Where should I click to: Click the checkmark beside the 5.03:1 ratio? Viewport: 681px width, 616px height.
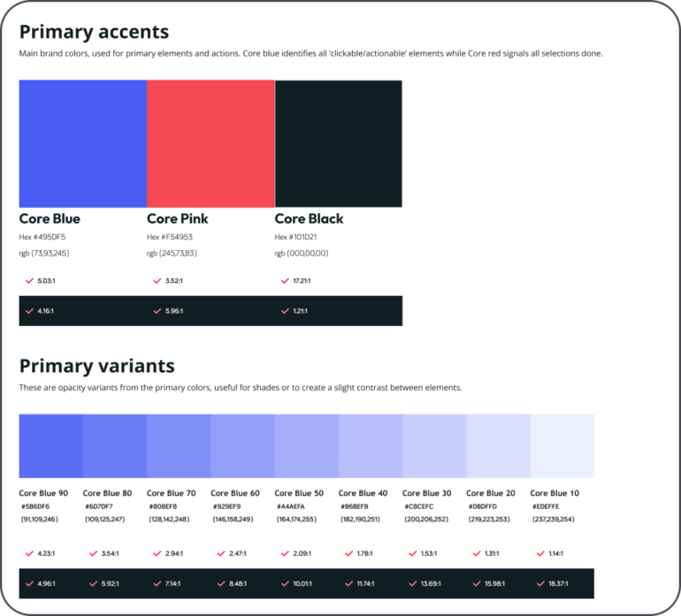(29, 281)
